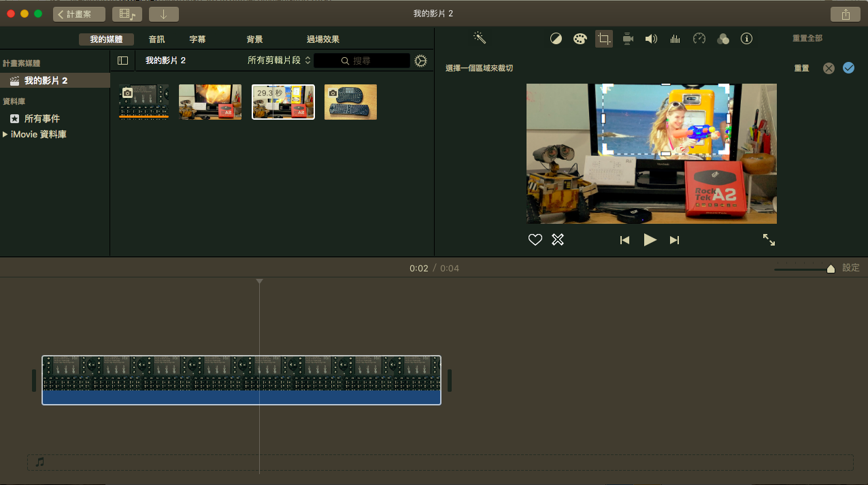Image resolution: width=868 pixels, height=485 pixels.
Task: Open noise reduction and equalizer icon
Action: point(675,39)
